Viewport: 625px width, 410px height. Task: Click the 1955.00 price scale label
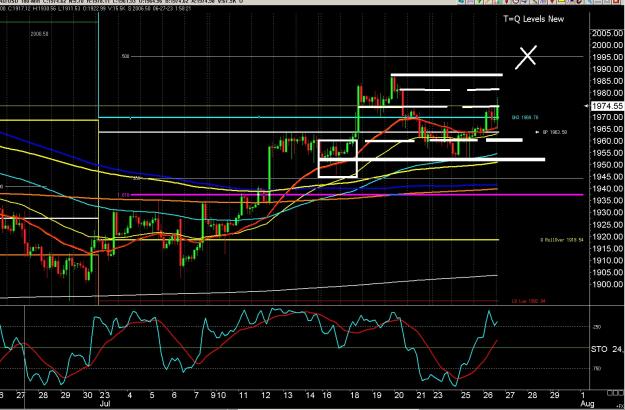[x=607, y=153]
